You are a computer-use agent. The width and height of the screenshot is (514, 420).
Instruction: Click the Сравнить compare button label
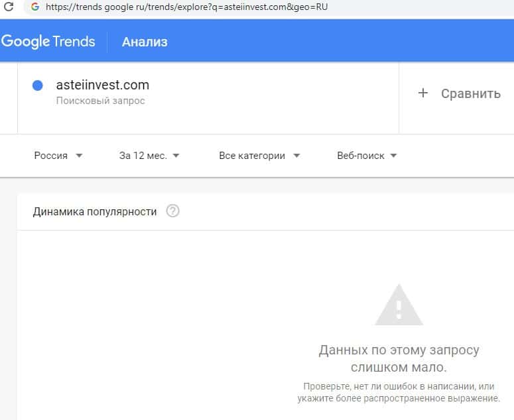point(470,93)
